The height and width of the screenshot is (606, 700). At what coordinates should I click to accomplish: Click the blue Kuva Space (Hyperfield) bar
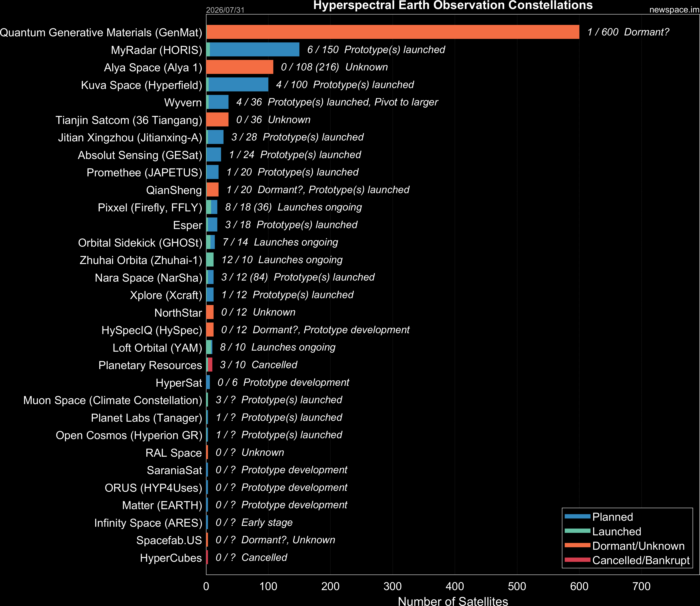coord(238,85)
